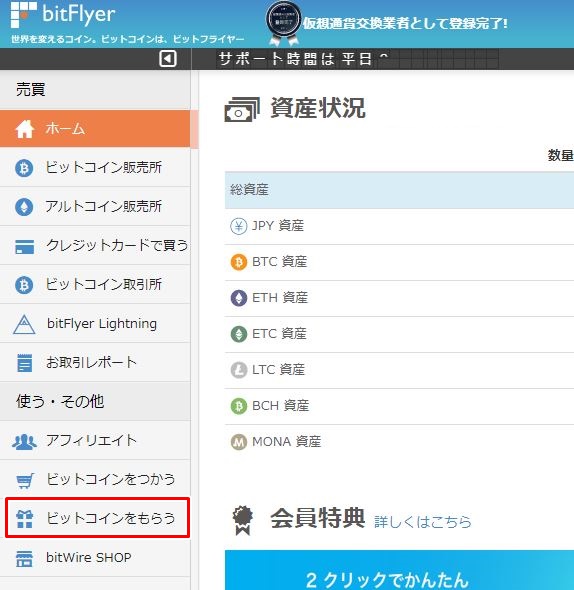Select ビットコインをもらう
This screenshot has width=574, height=590.
[97, 518]
